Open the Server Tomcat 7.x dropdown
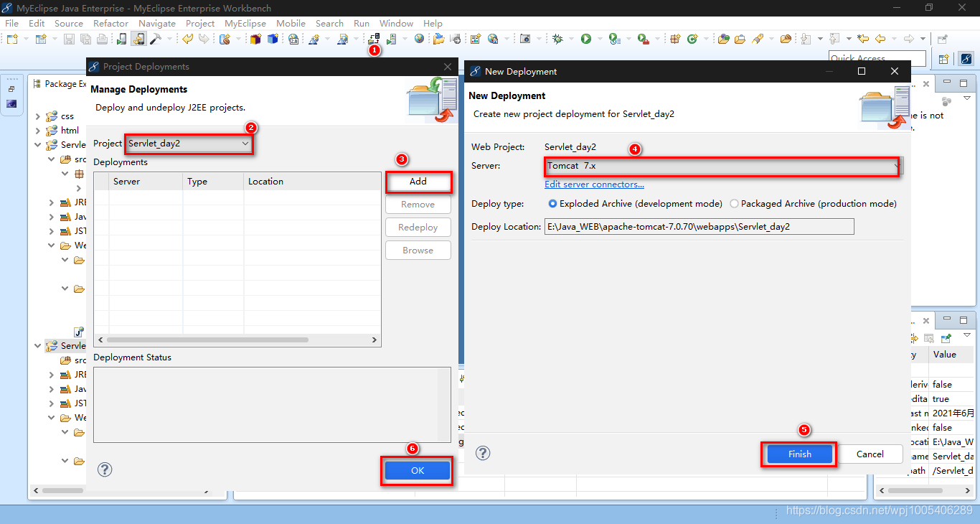The width and height of the screenshot is (980, 524). 895,166
